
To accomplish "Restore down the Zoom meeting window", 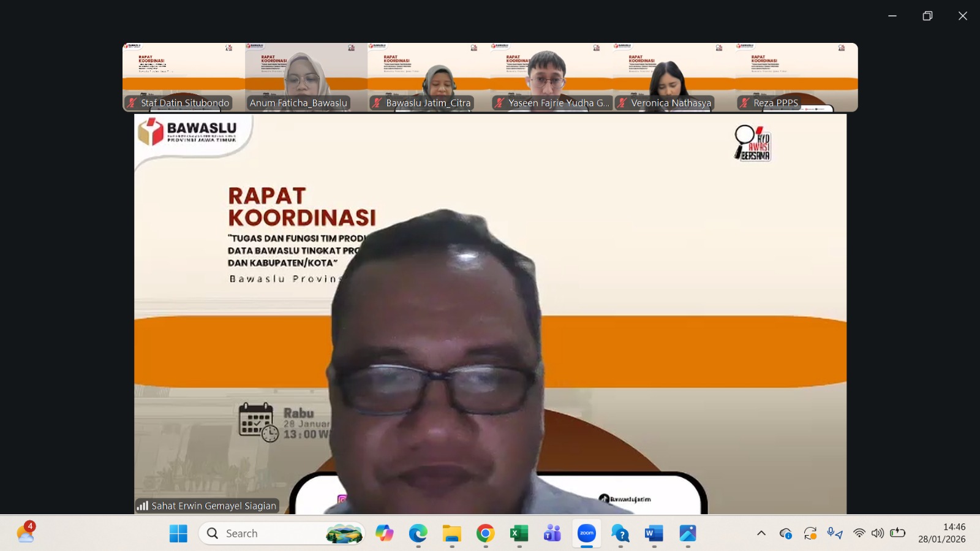I will click(927, 16).
